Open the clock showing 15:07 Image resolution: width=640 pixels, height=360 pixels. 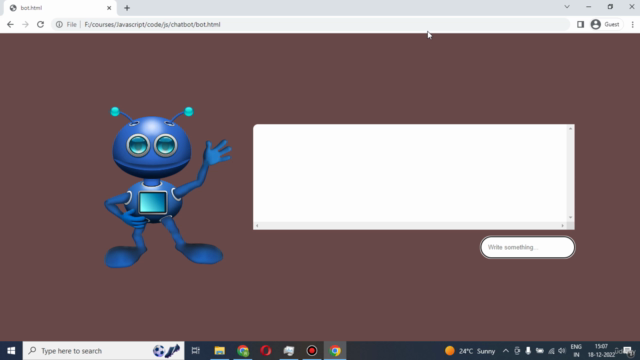pyautogui.click(x=601, y=351)
